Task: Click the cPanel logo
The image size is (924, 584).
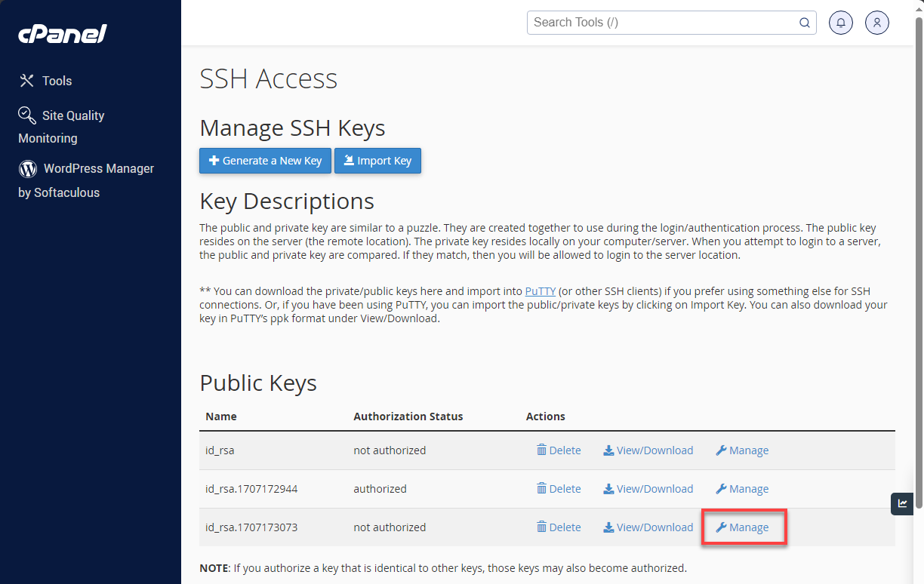Action: click(x=62, y=33)
